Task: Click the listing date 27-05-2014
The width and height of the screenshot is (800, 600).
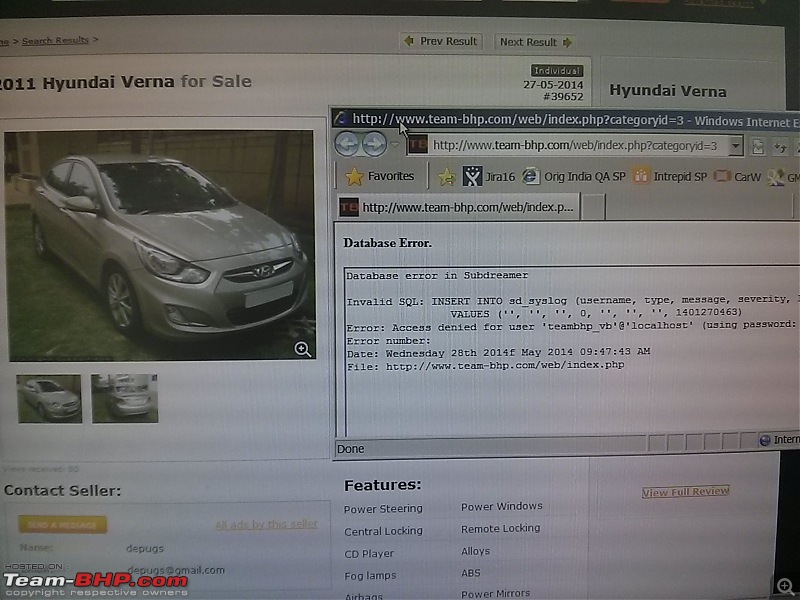Action: 553,85
